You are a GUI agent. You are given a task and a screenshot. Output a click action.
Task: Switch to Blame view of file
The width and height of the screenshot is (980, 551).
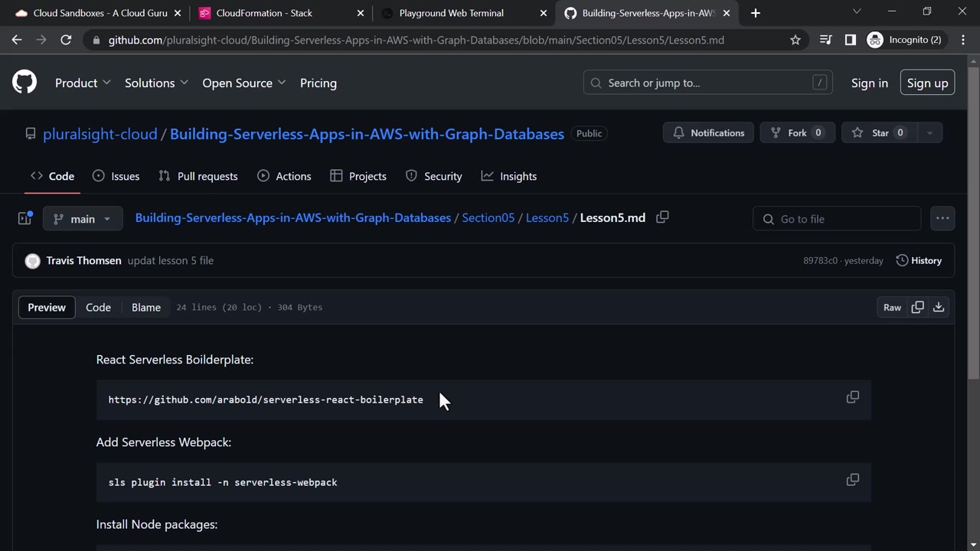145,307
